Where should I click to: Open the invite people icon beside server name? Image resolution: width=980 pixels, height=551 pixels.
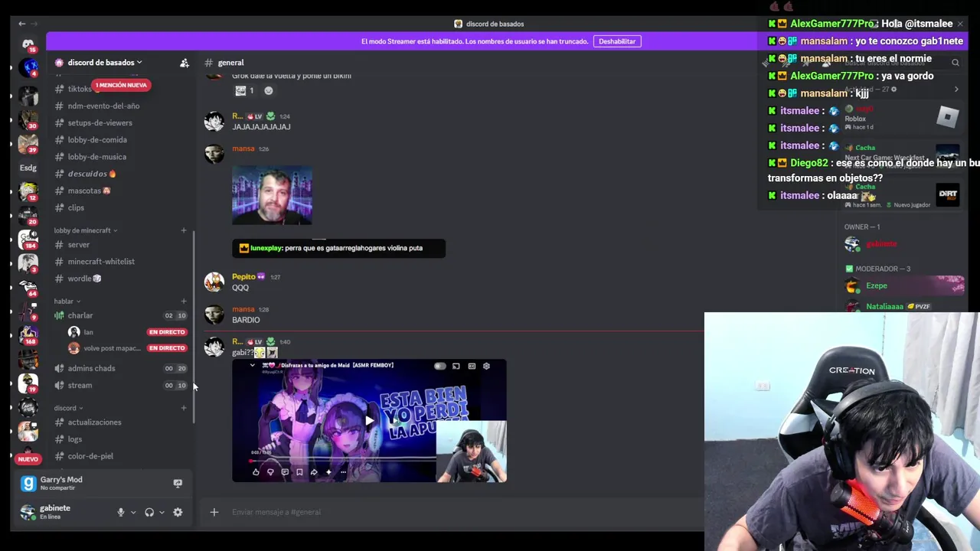pyautogui.click(x=185, y=63)
